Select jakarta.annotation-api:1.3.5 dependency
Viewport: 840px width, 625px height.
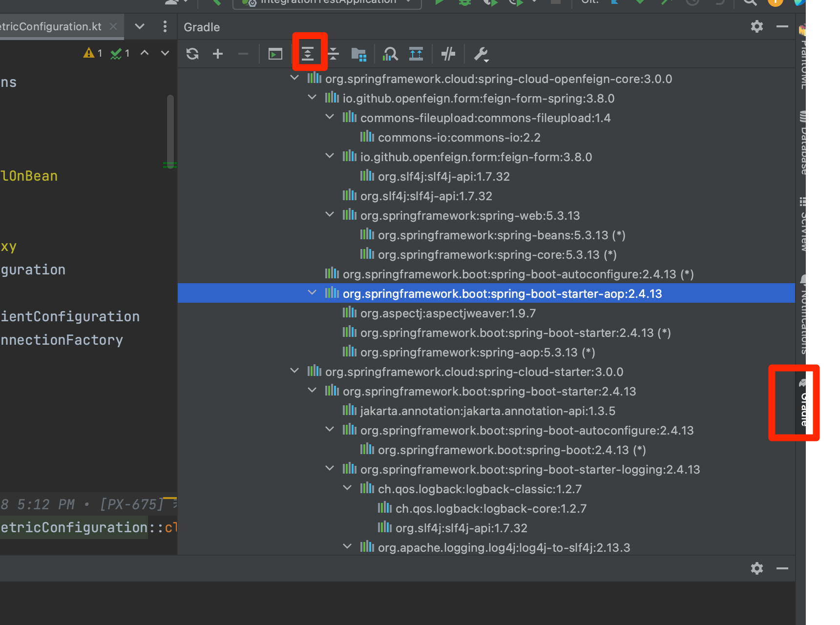pos(487,411)
